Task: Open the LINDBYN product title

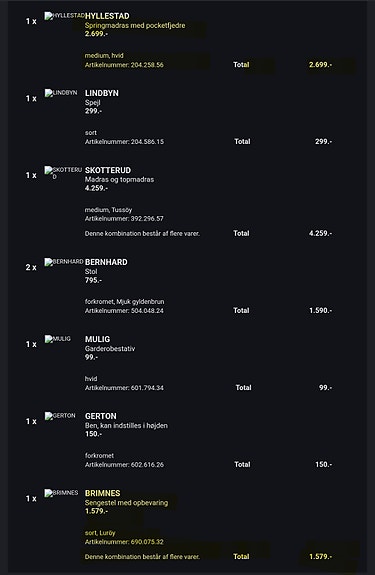Action: pos(102,93)
